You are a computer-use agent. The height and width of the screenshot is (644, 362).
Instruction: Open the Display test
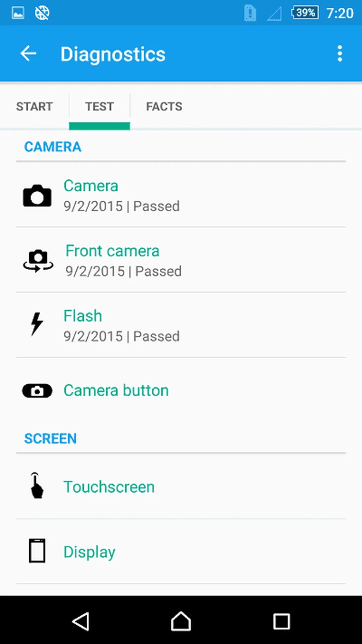click(89, 552)
